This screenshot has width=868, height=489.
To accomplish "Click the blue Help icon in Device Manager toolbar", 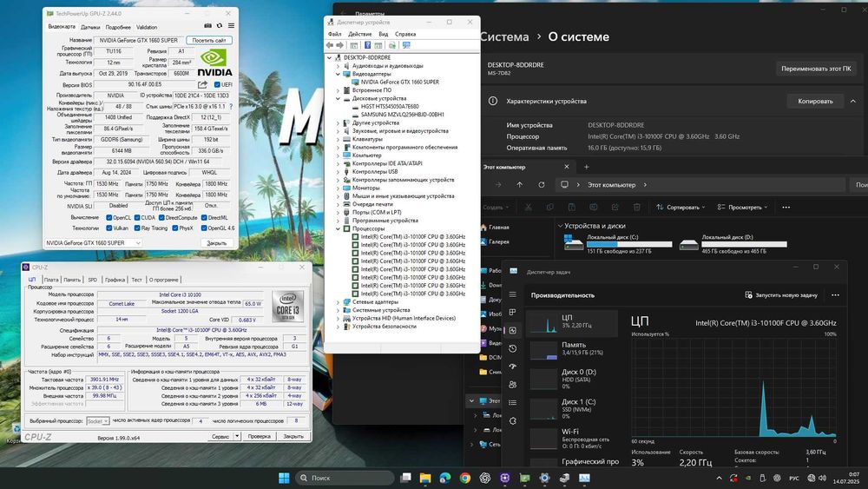I will click(x=367, y=45).
